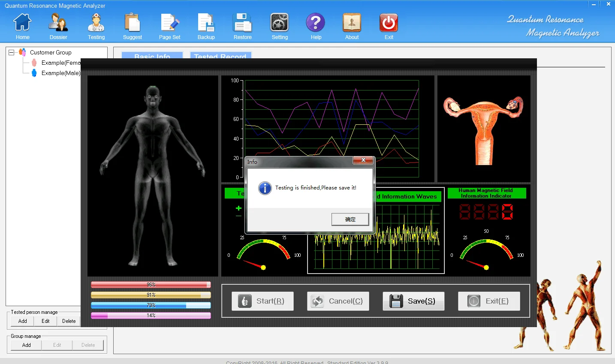Open Page Set icon
Viewport: 615px width, 364px height.
170,23
